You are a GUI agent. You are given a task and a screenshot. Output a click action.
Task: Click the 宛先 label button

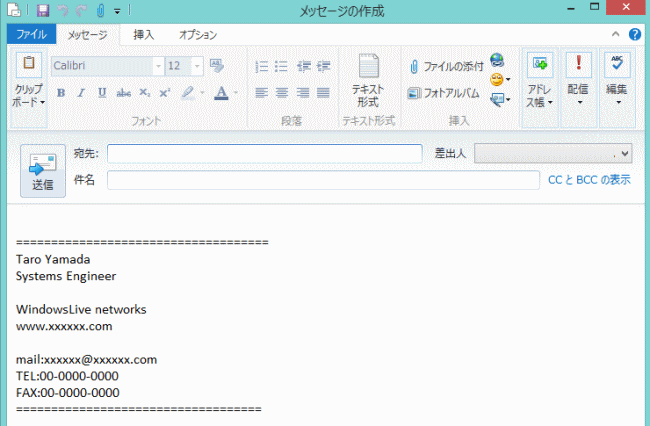[x=86, y=153]
